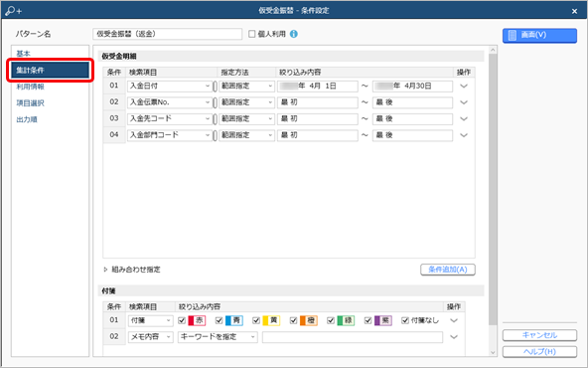Uncheck the 緑 sticky note checkbox

point(331,320)
